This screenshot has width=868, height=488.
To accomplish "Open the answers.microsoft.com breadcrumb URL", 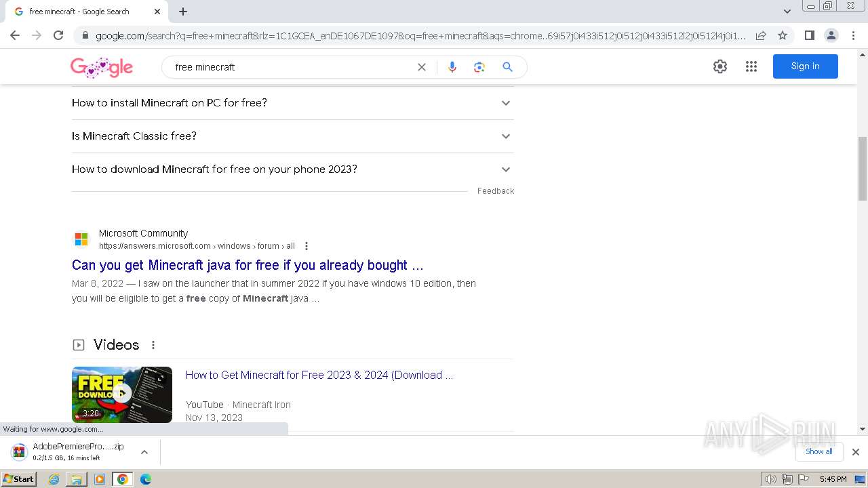I will tap(197, 246).
